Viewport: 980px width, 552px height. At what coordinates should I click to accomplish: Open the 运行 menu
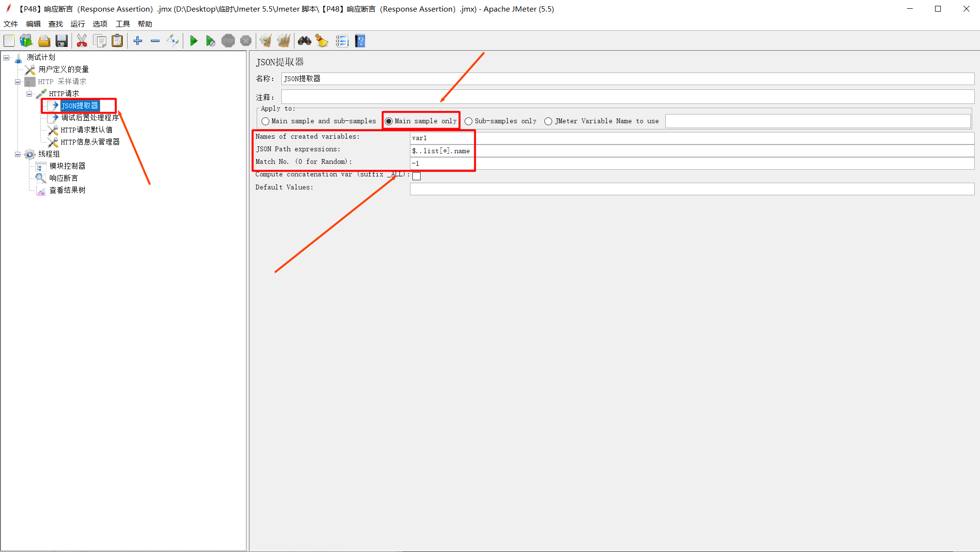click(x=77, y=24)
